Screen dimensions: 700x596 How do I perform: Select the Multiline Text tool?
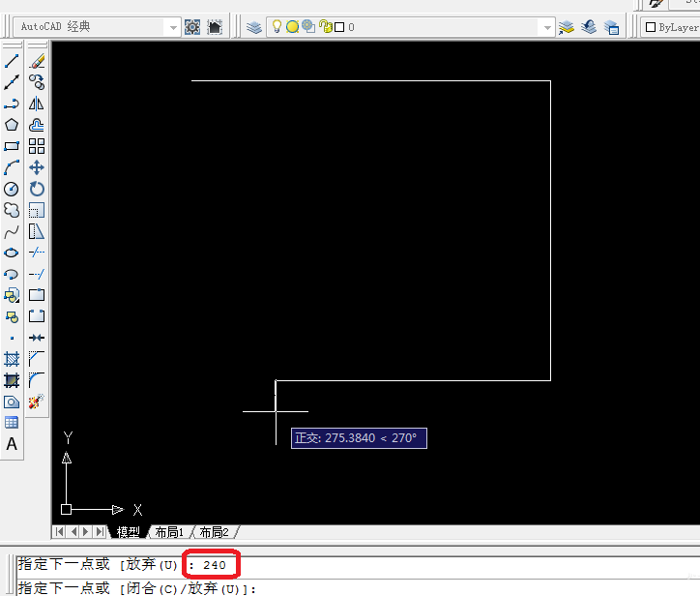tap(12, 444)
